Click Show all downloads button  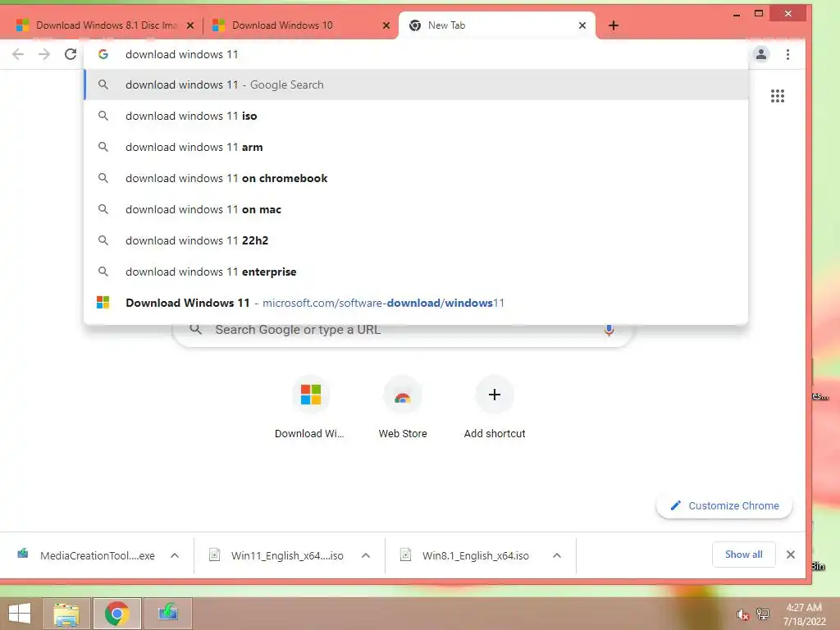point(743,555)
